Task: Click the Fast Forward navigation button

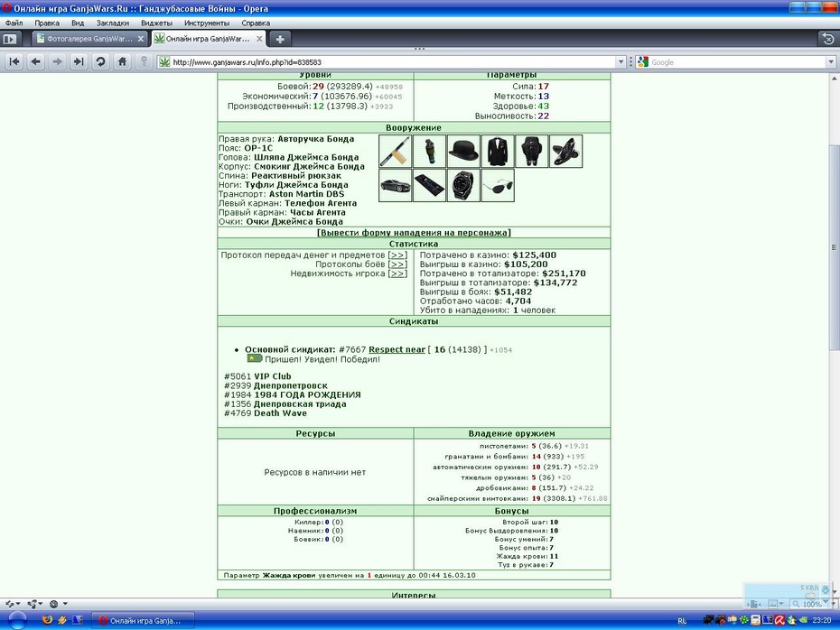Action: 79,62
